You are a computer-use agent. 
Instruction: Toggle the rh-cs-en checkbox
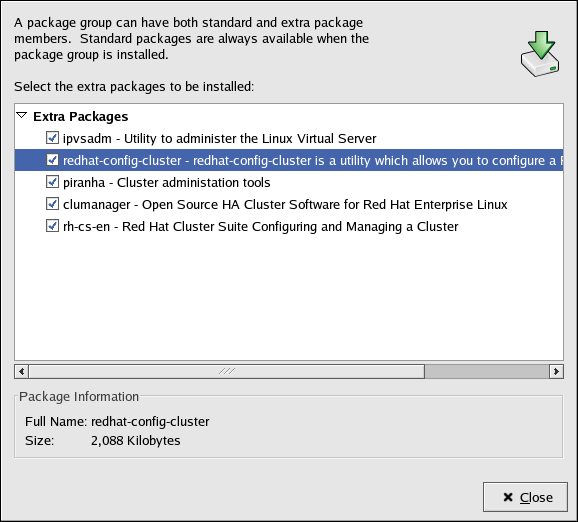click(52, 226)
